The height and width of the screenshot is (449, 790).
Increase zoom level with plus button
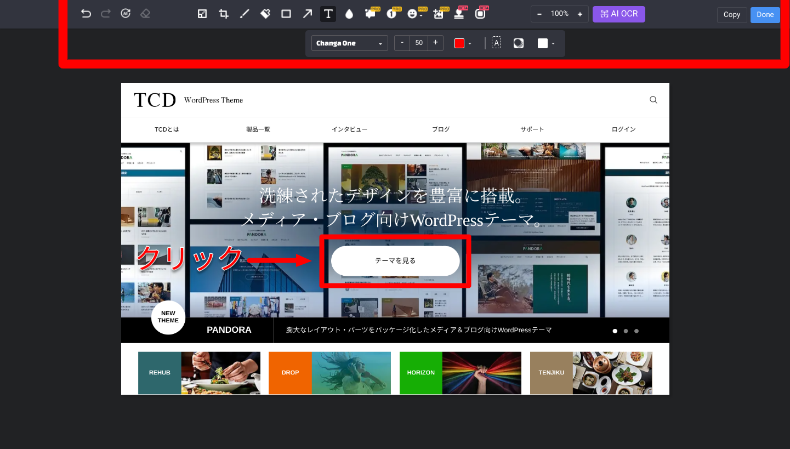(580, 14)
